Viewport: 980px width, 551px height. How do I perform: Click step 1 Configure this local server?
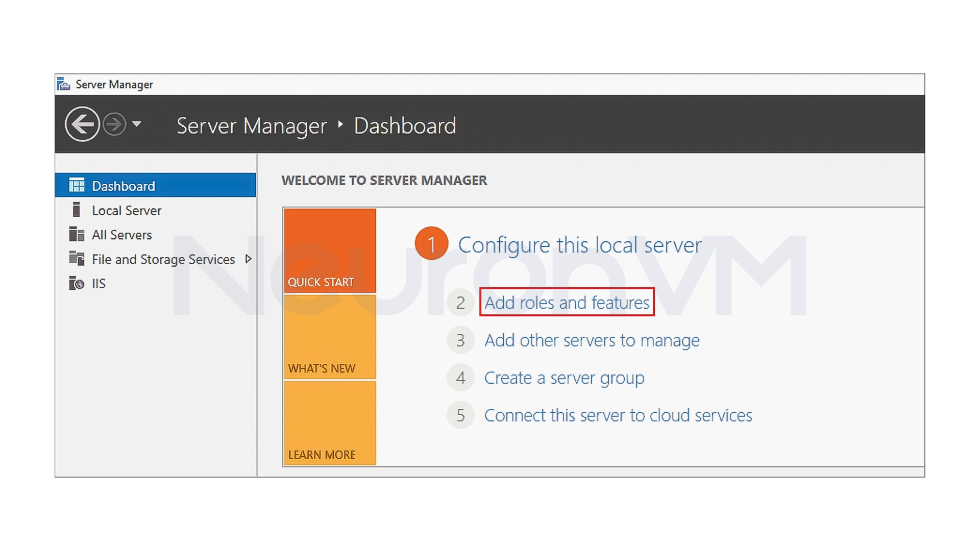coord(580,245)
